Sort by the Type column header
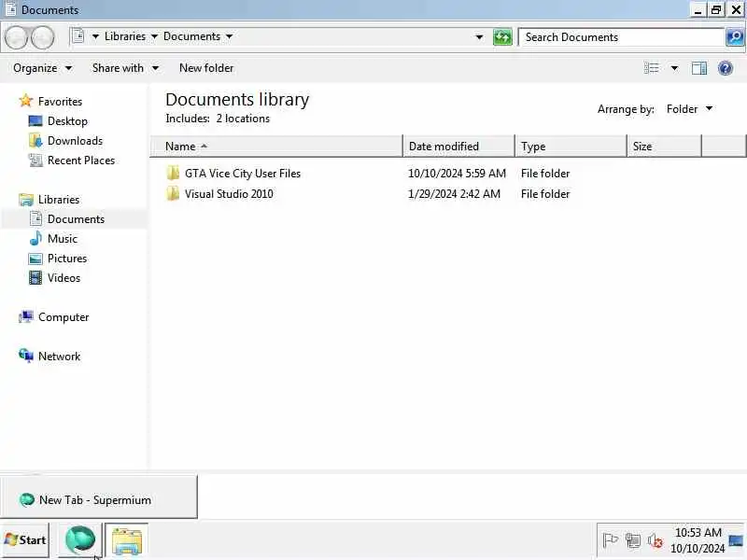 [571, 147]
